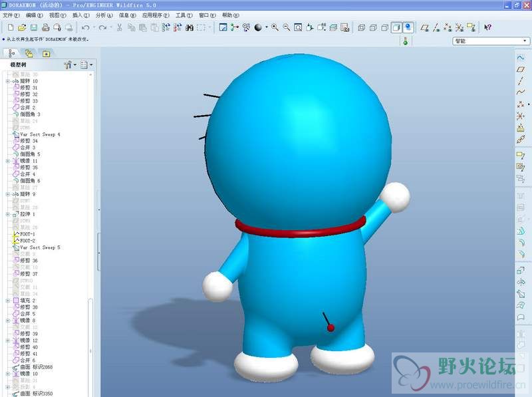Image resolution: width=532 pixels, height=397 pixels.
Task: Enable wireframe display mode
Action: tap(361, 27)
